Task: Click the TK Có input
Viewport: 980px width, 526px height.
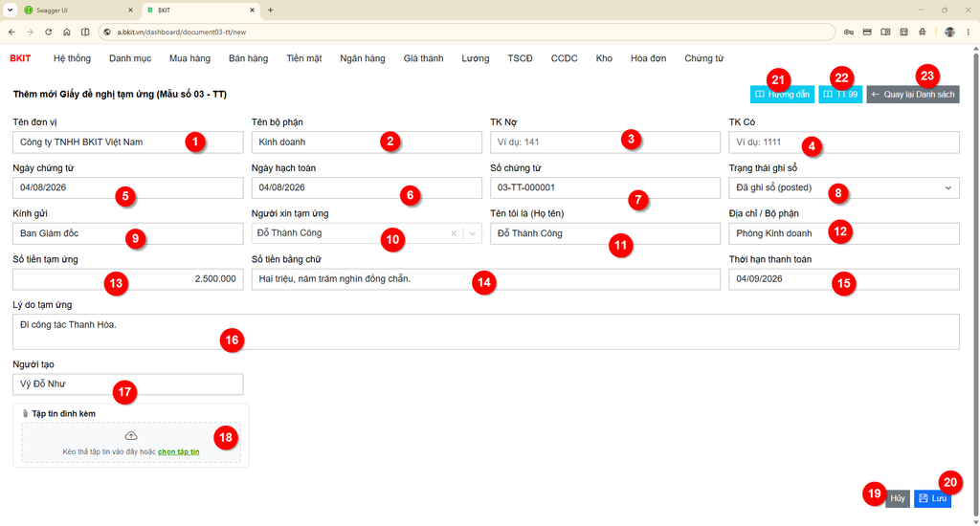Action: pyautogui.click(x=844, y=142)
